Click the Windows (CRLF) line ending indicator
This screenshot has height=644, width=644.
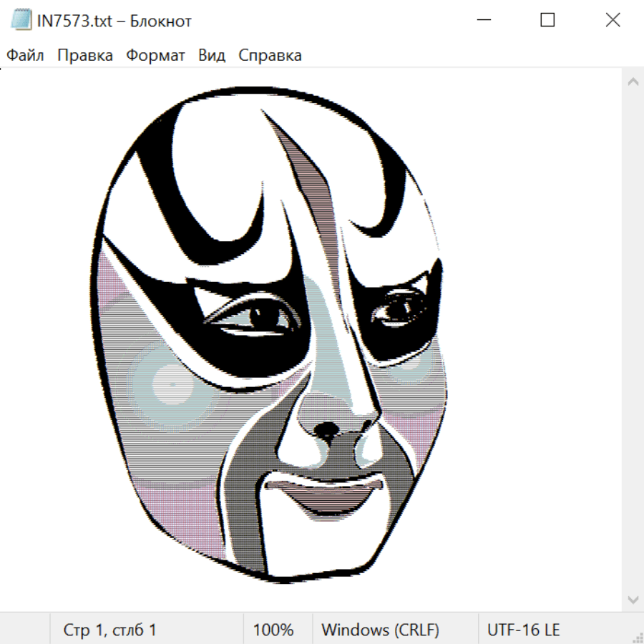click(x=380, y=630)
